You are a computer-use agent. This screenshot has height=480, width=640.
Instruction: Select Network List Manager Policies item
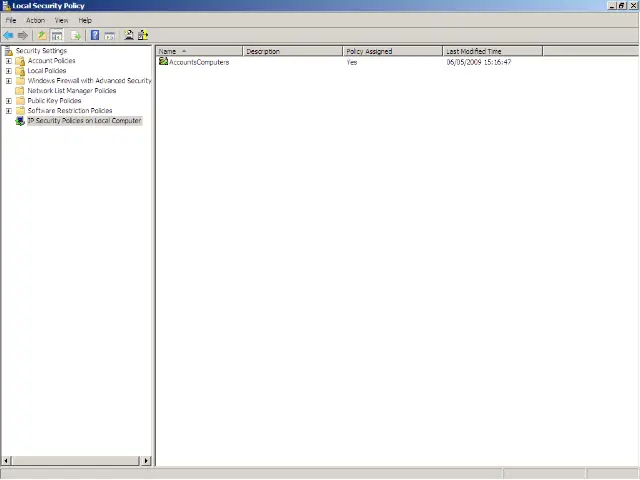tap(72, 91)
